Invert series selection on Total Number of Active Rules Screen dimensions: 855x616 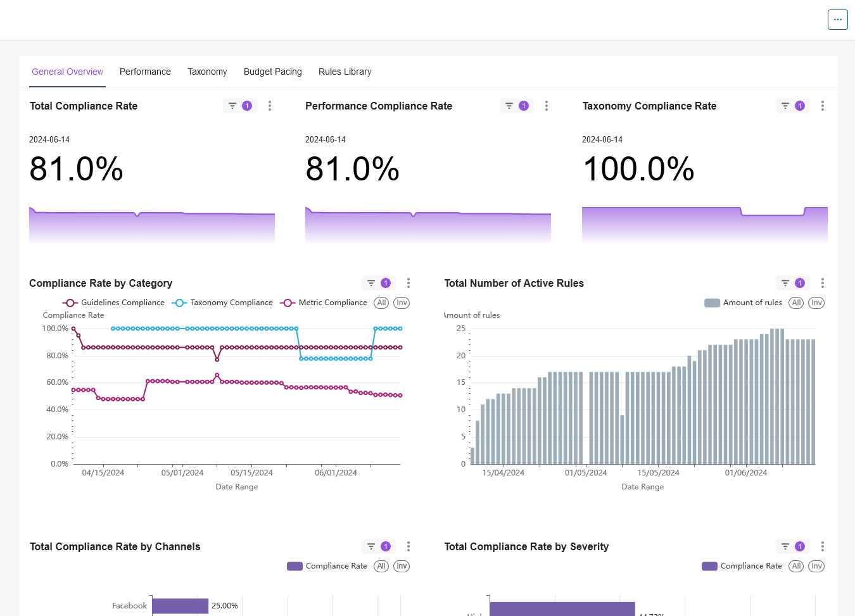(x=816, y=303)
